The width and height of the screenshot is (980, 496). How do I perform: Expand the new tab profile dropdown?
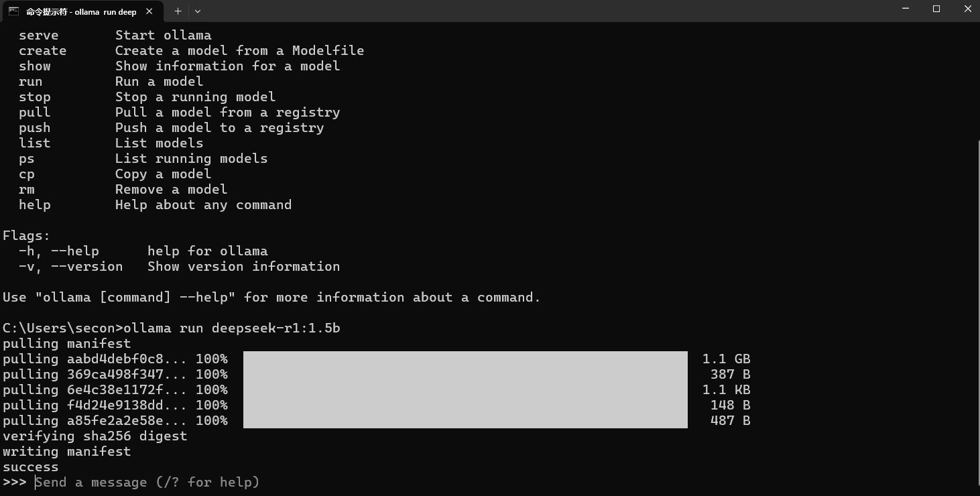tap(198, 11)
